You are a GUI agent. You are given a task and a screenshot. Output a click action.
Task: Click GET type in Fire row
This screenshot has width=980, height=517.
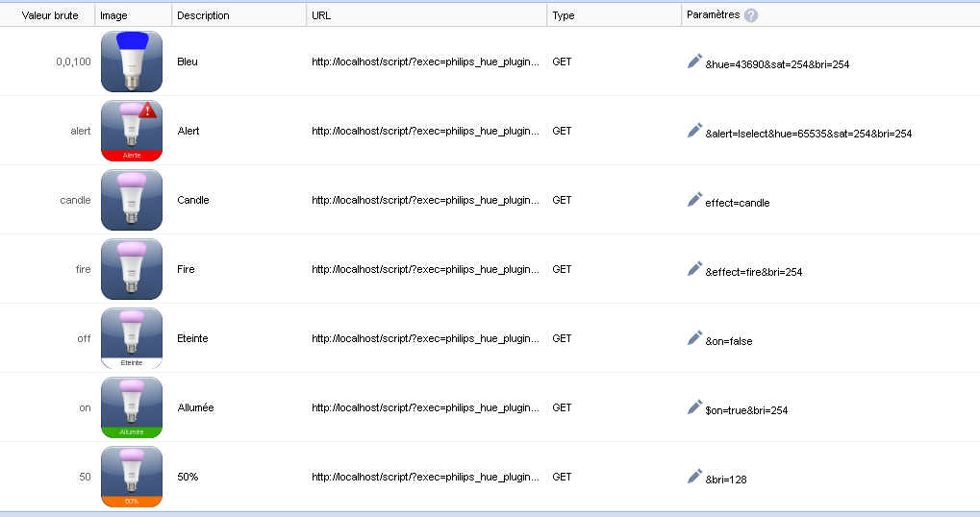click(x=562, y=270)
